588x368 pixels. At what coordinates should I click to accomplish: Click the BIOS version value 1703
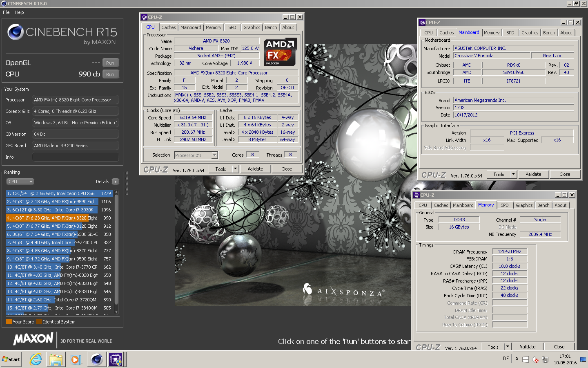[x=514, y=108]
